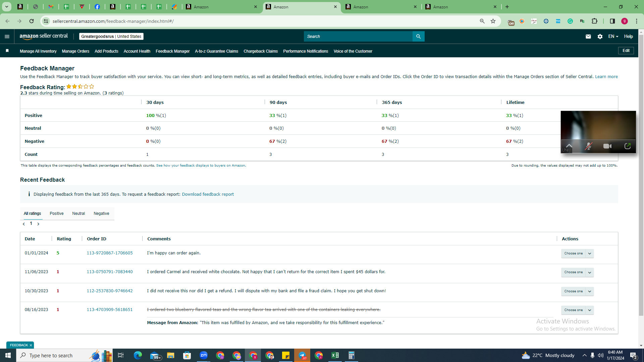Viewport: 644px width, 362px height.
Task: Click See how your feedback displays link
Action: 201,166
